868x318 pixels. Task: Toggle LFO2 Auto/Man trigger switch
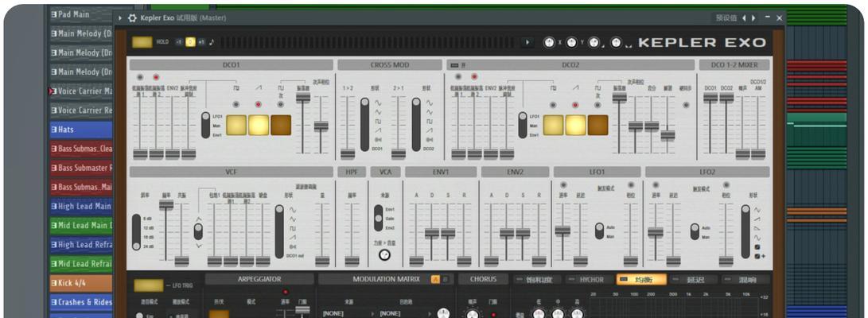695,231
